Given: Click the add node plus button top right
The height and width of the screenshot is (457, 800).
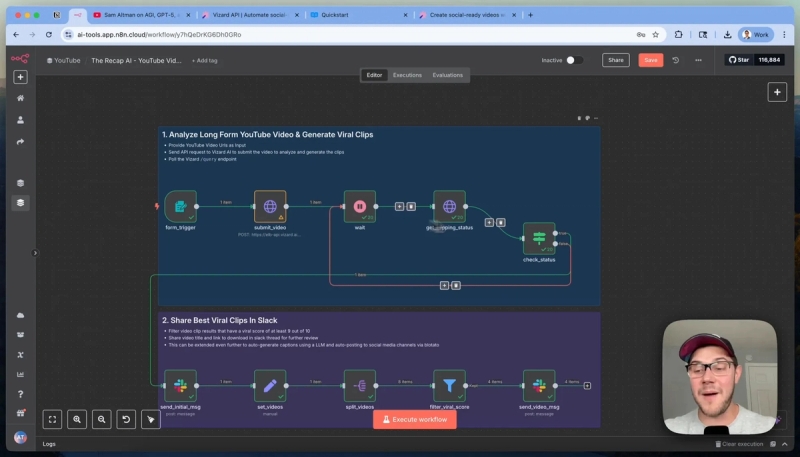Looking at the screenshot, I should pos(777,92).
